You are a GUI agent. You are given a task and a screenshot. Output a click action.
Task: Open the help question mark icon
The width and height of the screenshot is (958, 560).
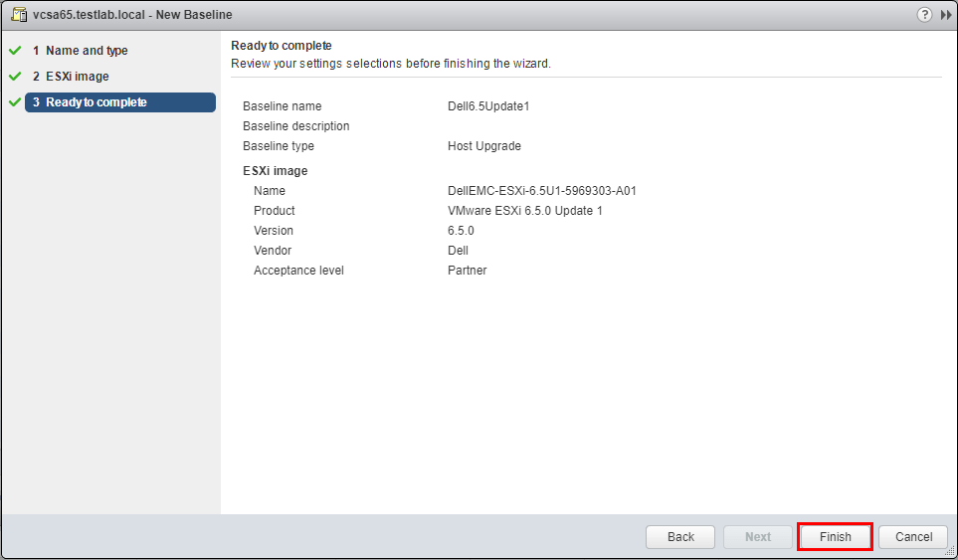click(x=924, y=15)
